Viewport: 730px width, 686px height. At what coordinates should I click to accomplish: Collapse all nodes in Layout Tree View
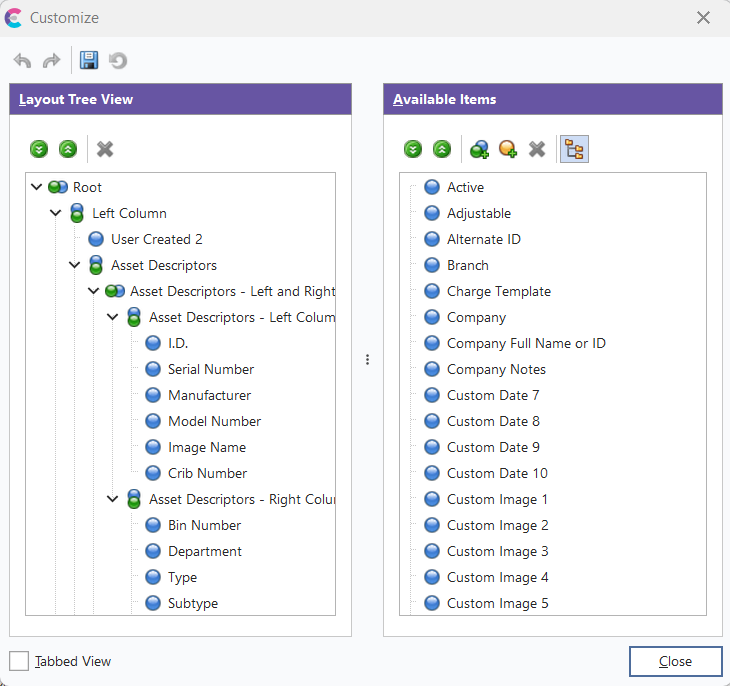click(x=68, y=149)
